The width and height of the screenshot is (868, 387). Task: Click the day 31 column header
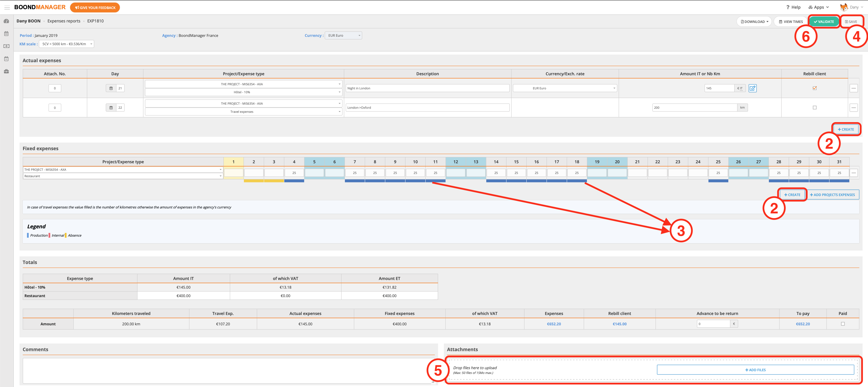point(839,162)
